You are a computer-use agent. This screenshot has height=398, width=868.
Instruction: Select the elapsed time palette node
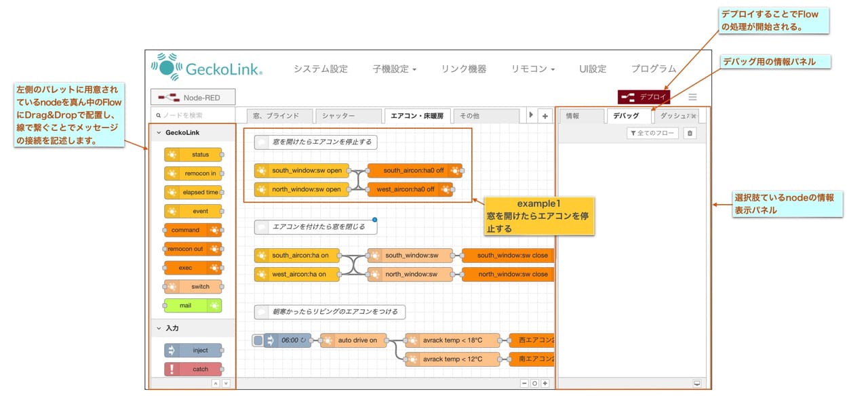pyautogui.click(x=193, y=192)
